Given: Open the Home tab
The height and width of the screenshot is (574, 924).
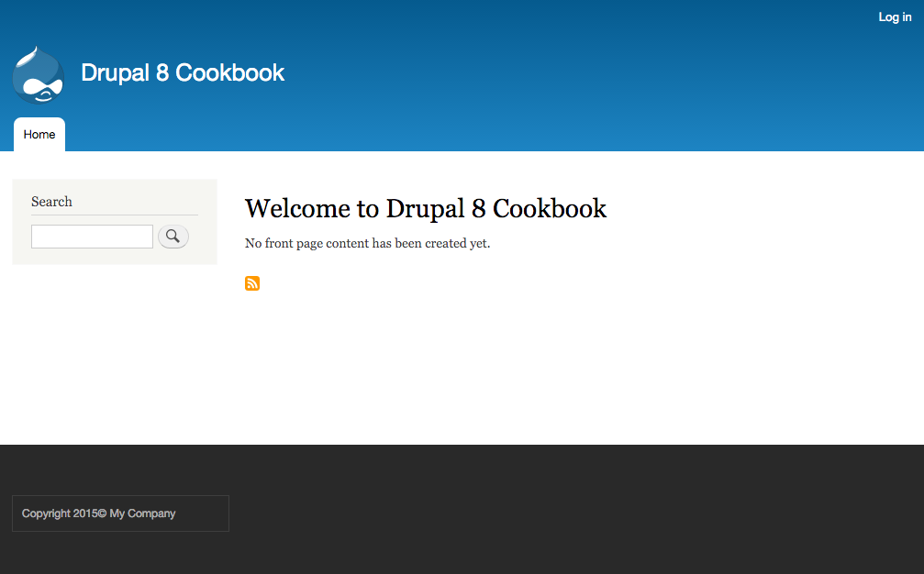Looking at the screenshot, I should pos(39,134).
